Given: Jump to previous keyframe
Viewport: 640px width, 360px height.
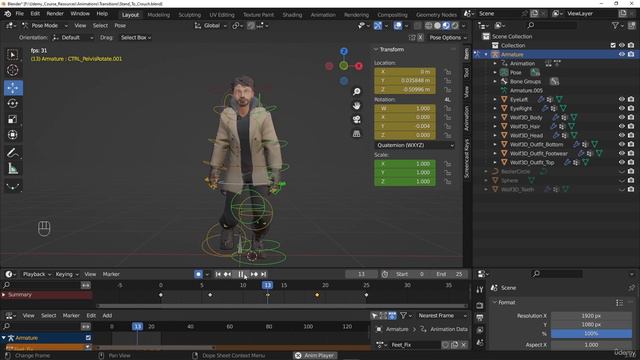Looking at the screenshot, I should (x=228, y=274).
